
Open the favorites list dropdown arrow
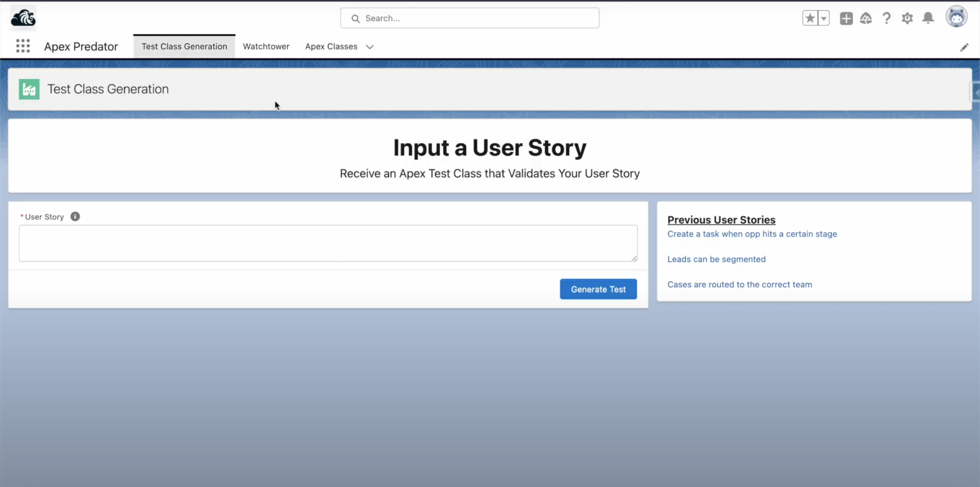click(x=823, y=18)
